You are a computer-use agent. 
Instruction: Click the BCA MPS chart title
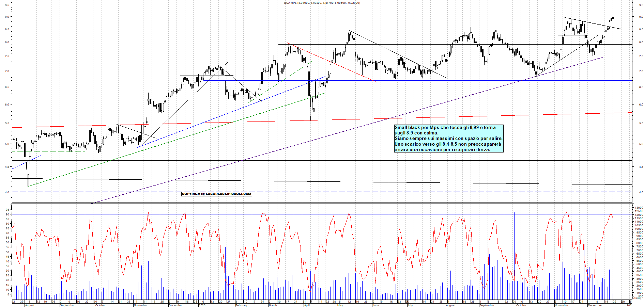(322, 3)
